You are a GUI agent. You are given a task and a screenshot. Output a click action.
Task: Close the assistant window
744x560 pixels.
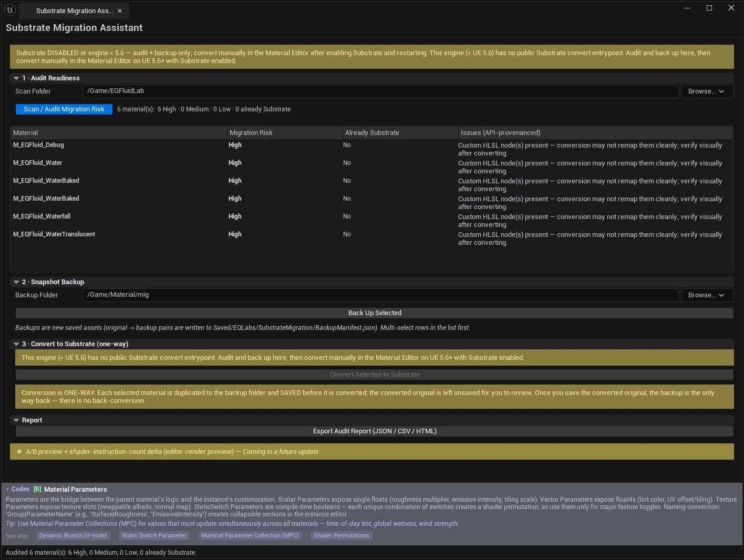[x=731, y=8]
